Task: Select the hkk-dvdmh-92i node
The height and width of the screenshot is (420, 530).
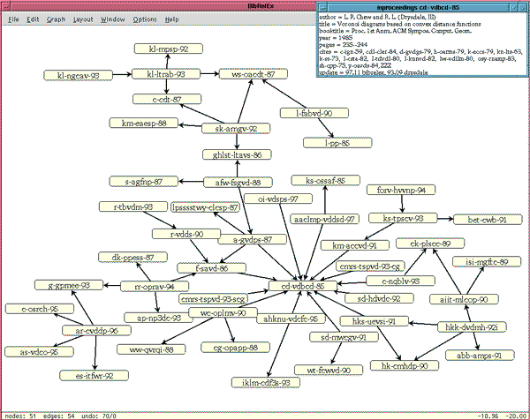Action: coord(472,326)
